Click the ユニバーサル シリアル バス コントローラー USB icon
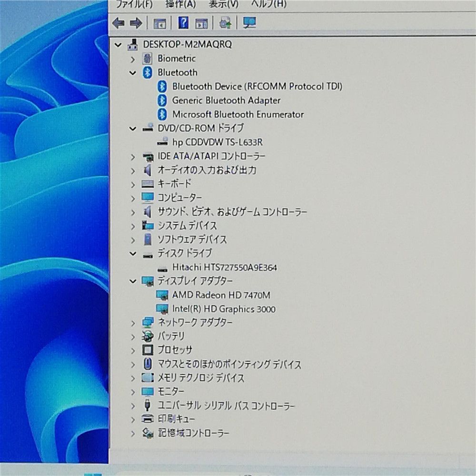The image size is (476, 476). (x=148, y=405)
